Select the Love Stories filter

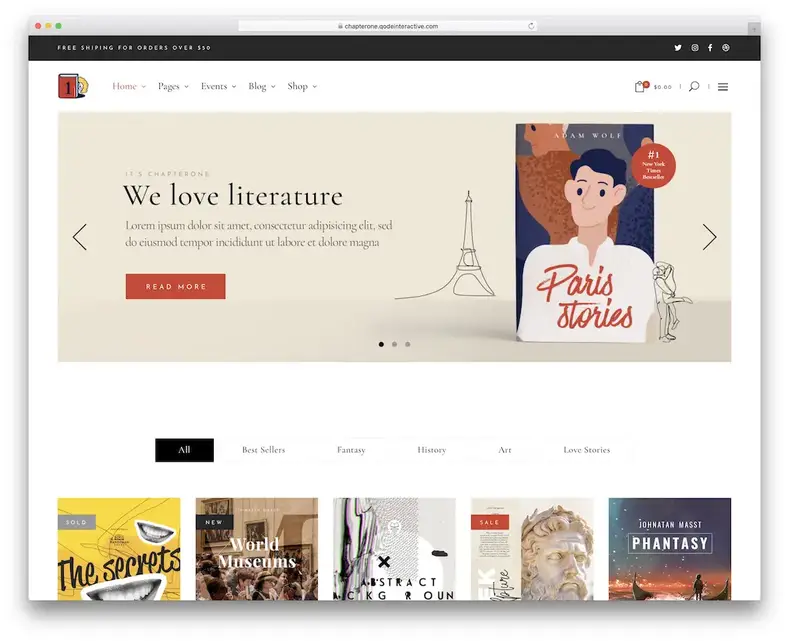[x=587, y=450]
